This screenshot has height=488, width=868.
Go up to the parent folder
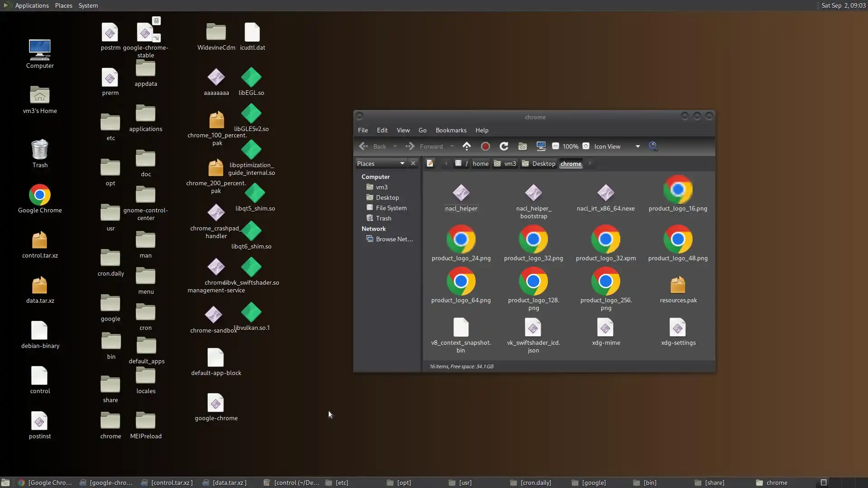coord(467,146)
